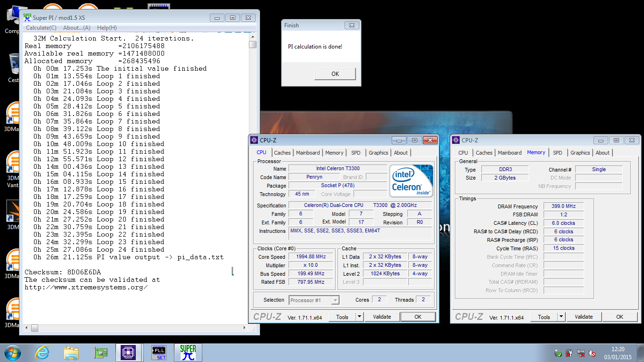Click the Safely Remove Hardware tray icon

[559, 353]
